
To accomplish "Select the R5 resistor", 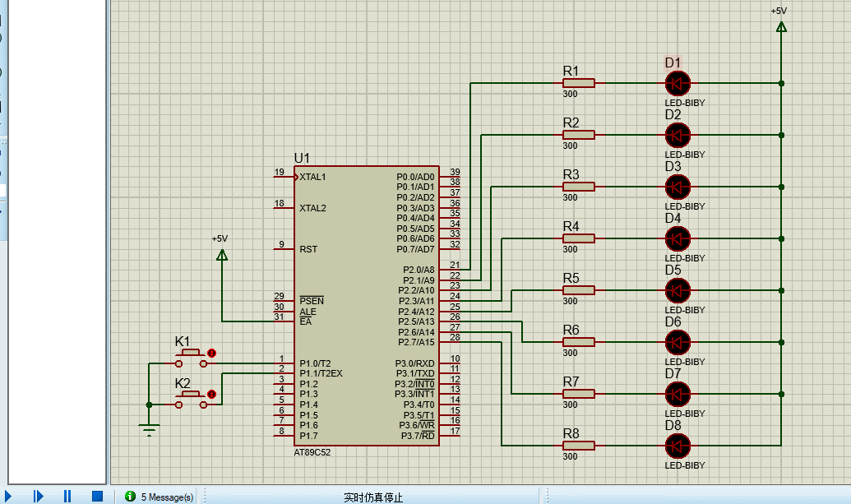I will (578, 290).
